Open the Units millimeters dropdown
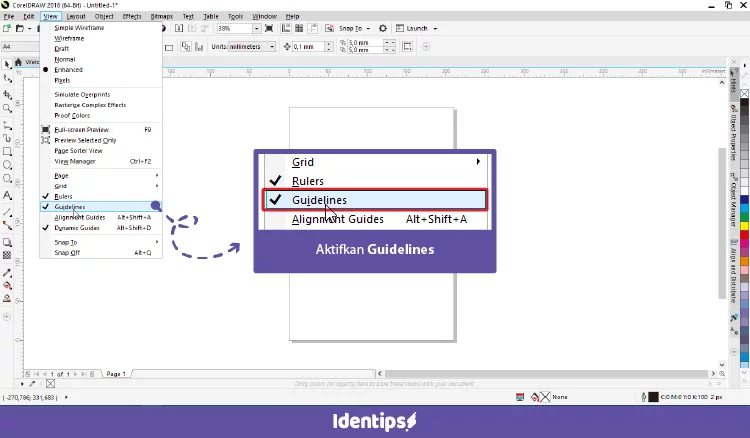 tap(272, 47)
